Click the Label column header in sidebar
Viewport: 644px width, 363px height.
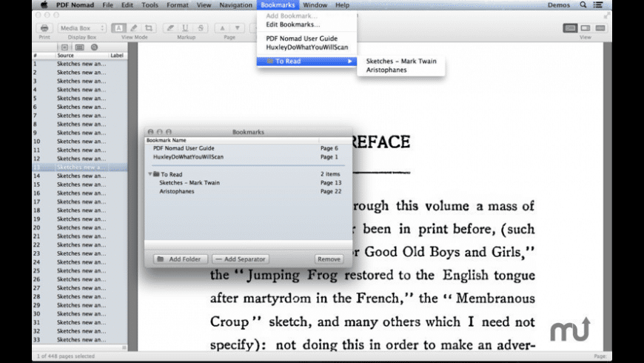117,55
